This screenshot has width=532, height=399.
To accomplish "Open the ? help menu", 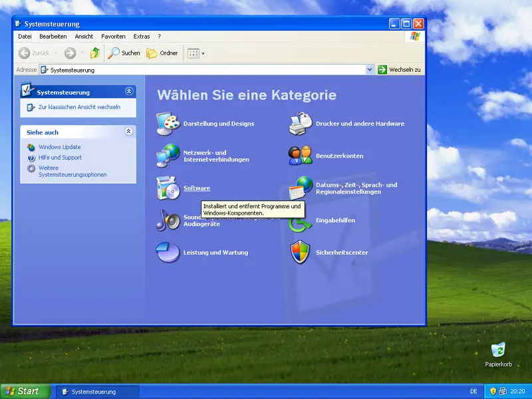I will click(x=159, y=37).
